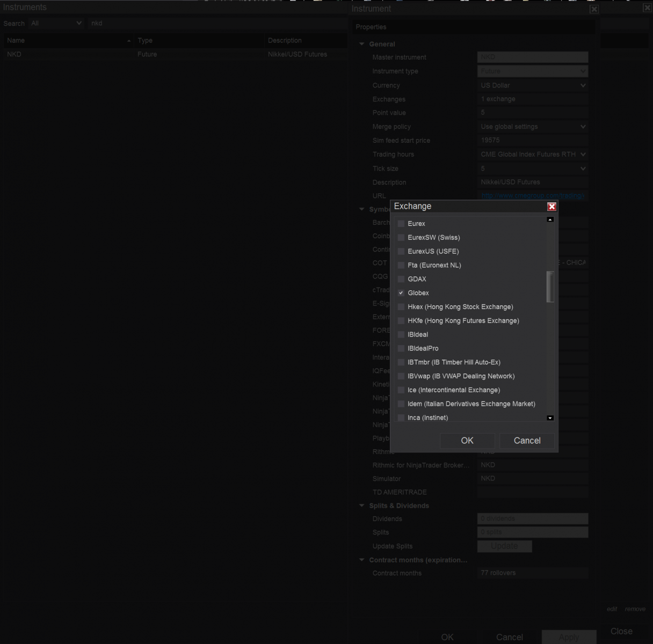Click the Sim feed start price field

[x=533, y=140]
